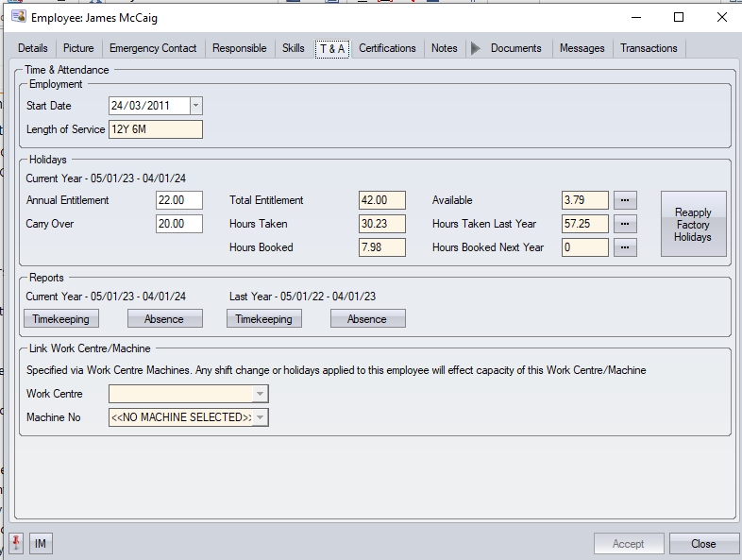This screenshot has width=742, height=560.
Task: Click the employee window icon in title bar
Action: [18, 17]
